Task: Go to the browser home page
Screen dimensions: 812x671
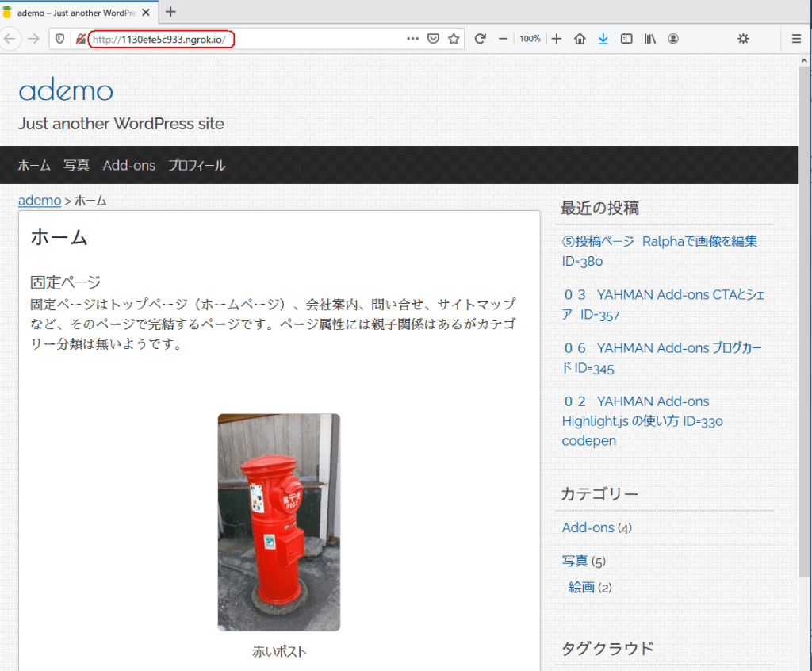Action: tap(580, 39)
